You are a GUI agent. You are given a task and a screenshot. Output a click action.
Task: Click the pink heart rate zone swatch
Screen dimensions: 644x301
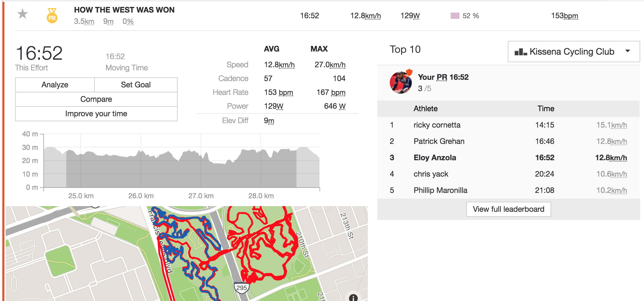coord(455,16)
